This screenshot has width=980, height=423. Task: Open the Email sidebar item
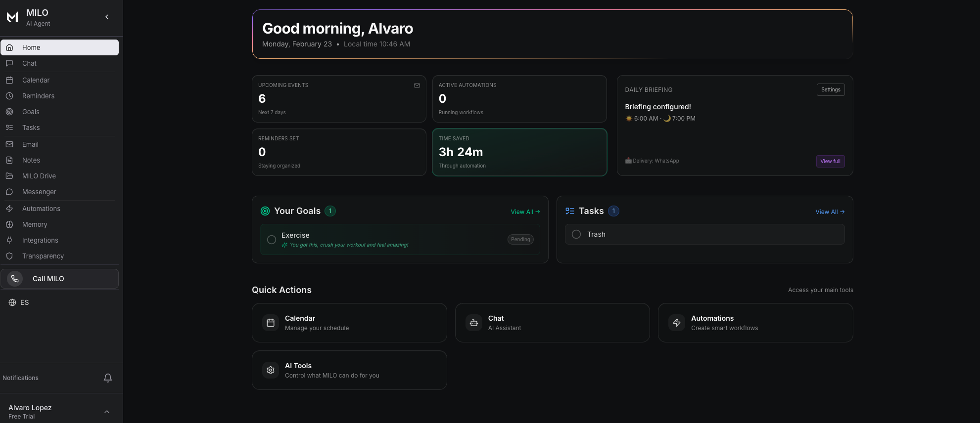click(x=60, y=144)
